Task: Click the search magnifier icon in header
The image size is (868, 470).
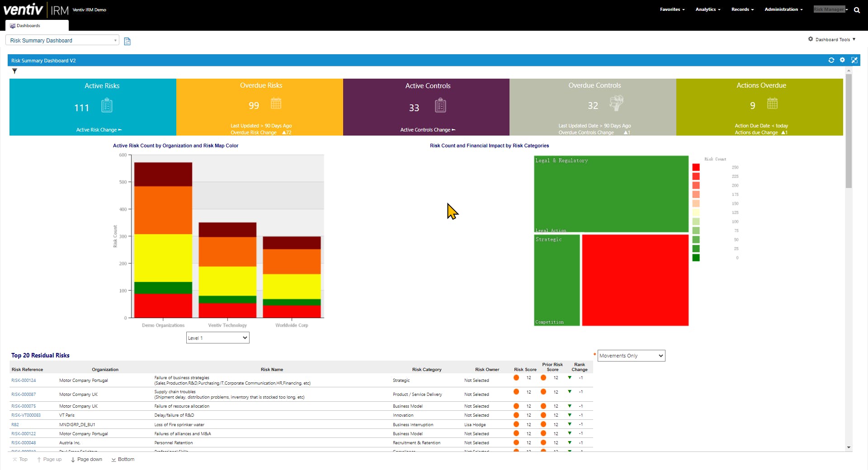Action: (857, 10)
